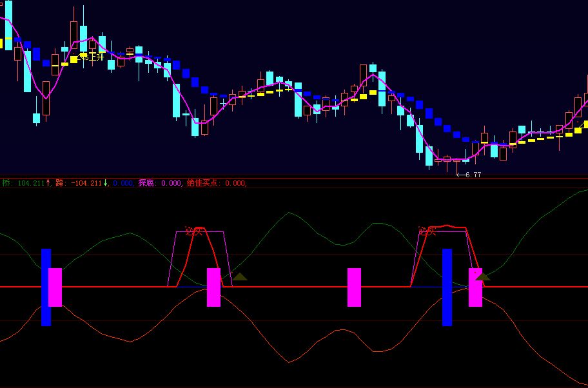Click the left arrow pointing to 6.77
This screenshot has width=588, height=388.
pyautogui.click(x=460, y=175)
